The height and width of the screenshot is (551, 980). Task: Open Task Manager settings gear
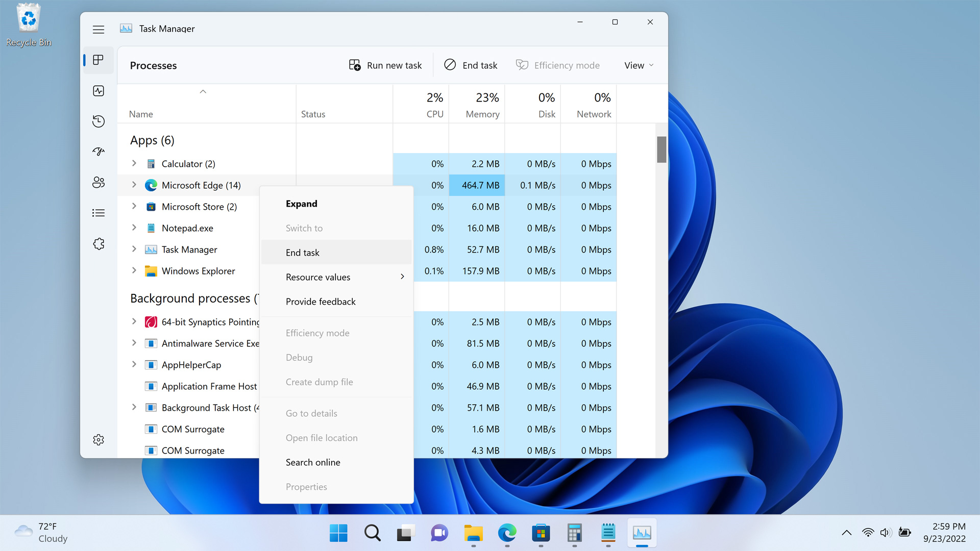(x=99, y=440)
